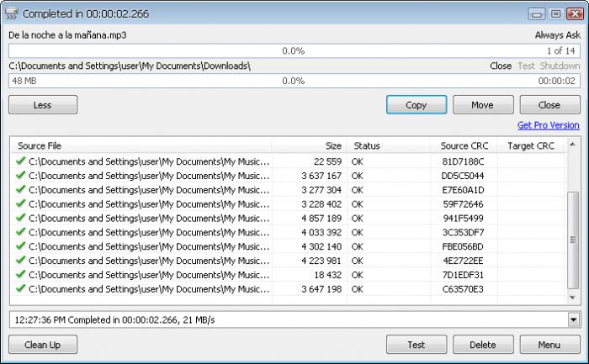The image size is (589, 364).
Task: Click green checkmark of row with CRC 7D1EDF31
Action: 21,274
